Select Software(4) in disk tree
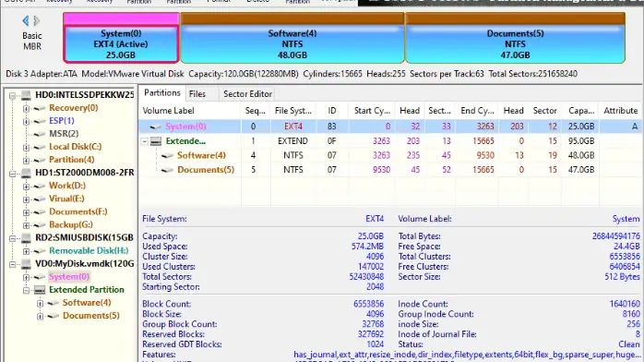 [87, 302]
